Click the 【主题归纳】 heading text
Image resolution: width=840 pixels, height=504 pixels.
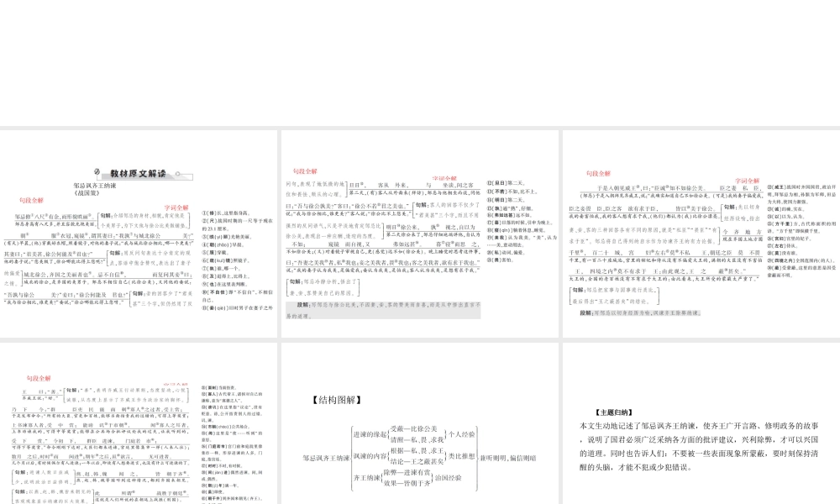coord(614,412)
